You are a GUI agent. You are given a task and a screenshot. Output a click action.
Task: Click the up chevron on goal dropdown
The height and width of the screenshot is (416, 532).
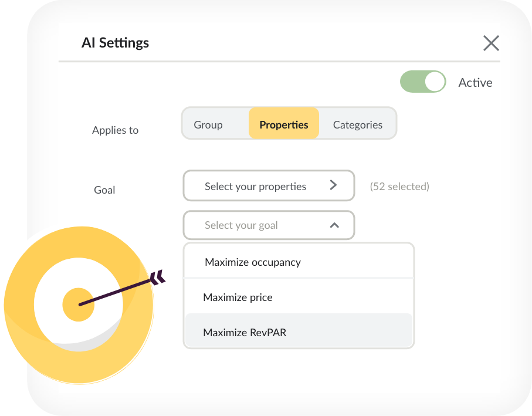pos(334,225)
